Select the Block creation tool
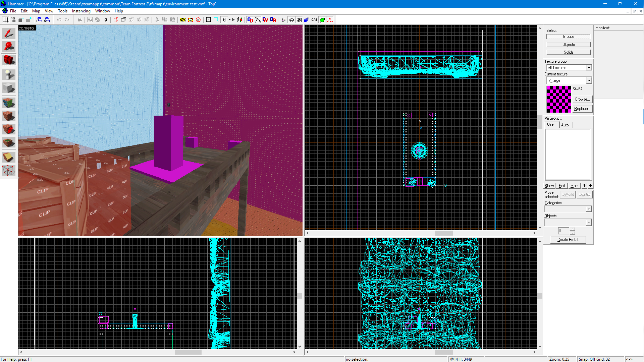This screenshot has width=644, height=362. point(9,88)
